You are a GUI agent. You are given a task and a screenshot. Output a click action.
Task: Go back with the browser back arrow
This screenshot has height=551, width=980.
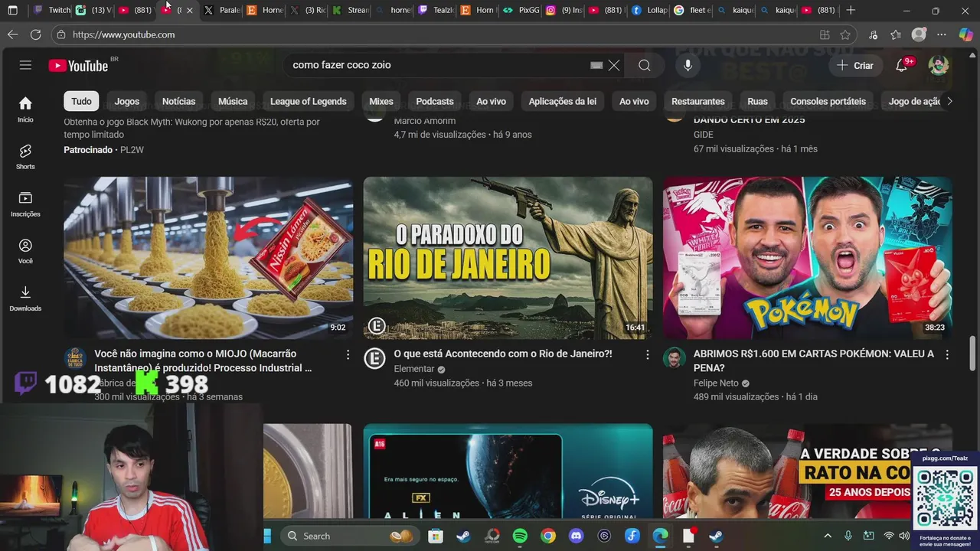(x=12, y=34)
